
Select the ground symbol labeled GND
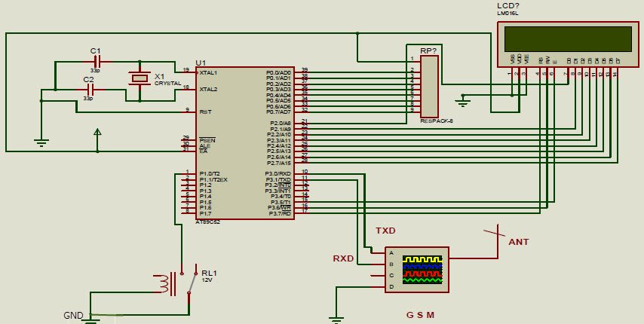(x=90, y=319)
